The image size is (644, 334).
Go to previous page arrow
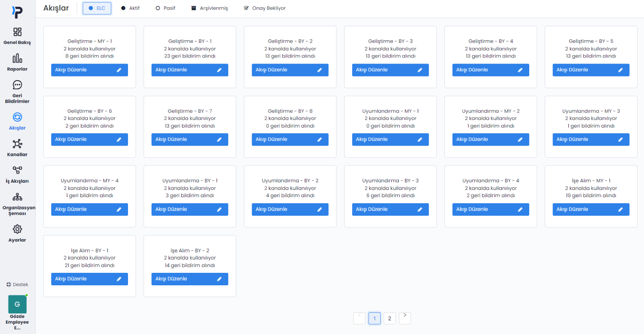(359, 318)
